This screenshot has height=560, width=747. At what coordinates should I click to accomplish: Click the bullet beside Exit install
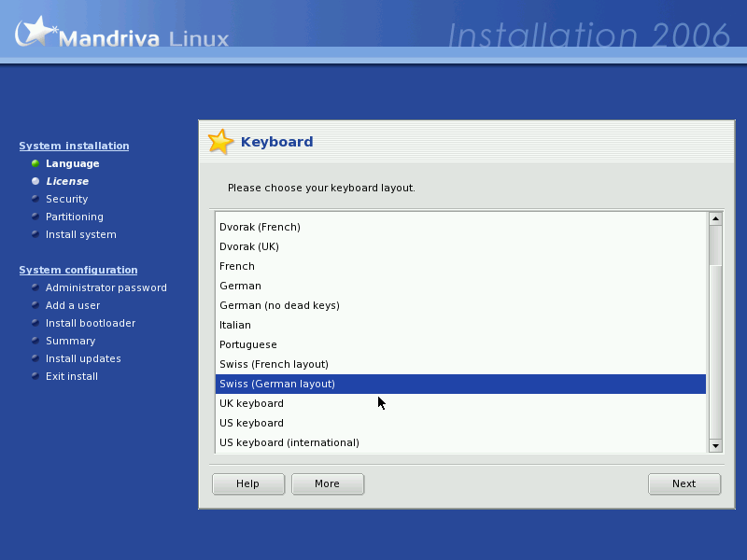[35, 376]
